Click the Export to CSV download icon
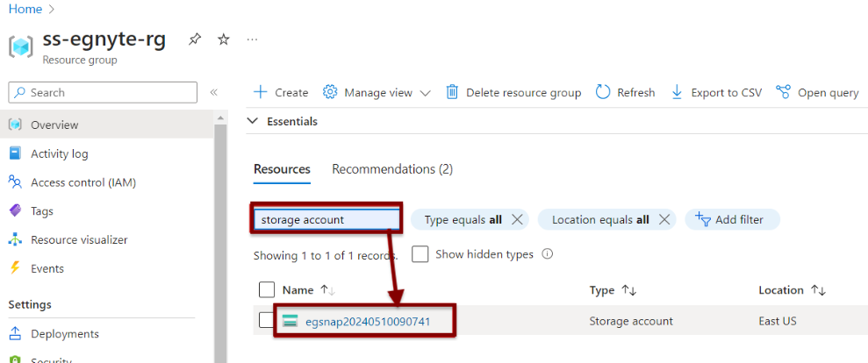Screen dimensions: 868x363 tap(677, 92)
